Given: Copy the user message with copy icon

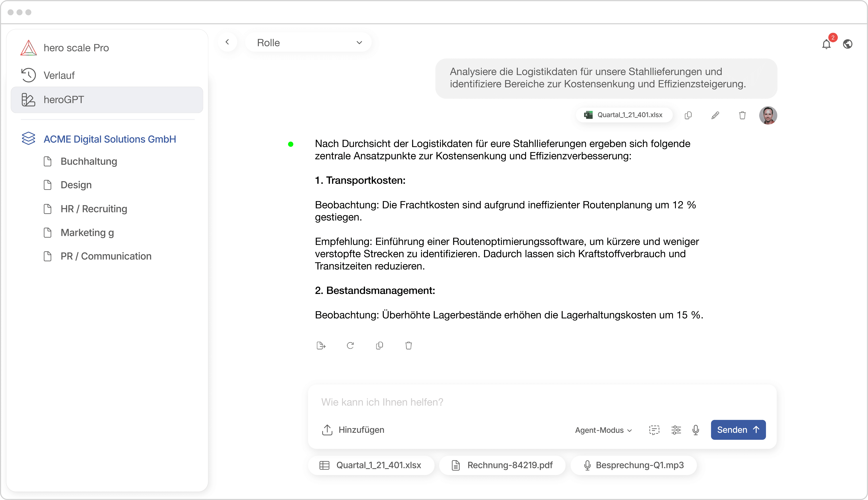Looking at the screenshot, I should pos(688,115).
